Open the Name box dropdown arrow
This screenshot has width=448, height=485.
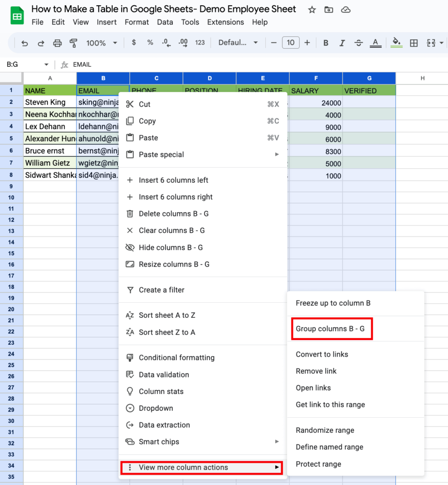46,64
